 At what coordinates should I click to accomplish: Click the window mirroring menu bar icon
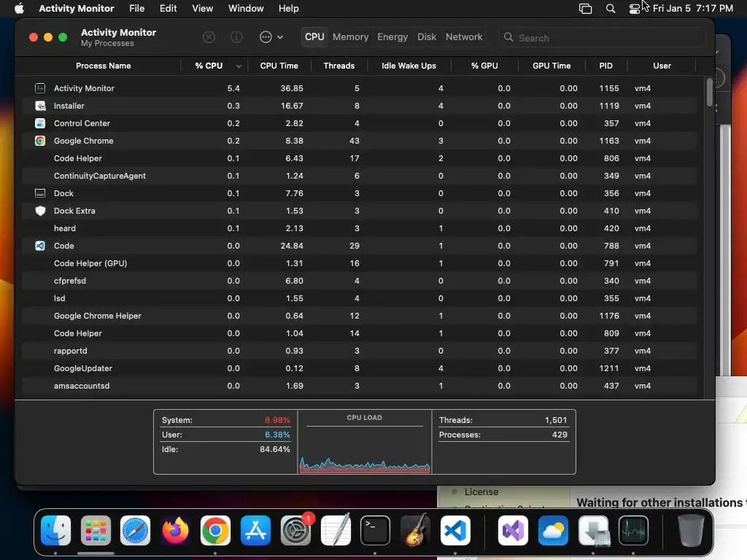(586, 9)
